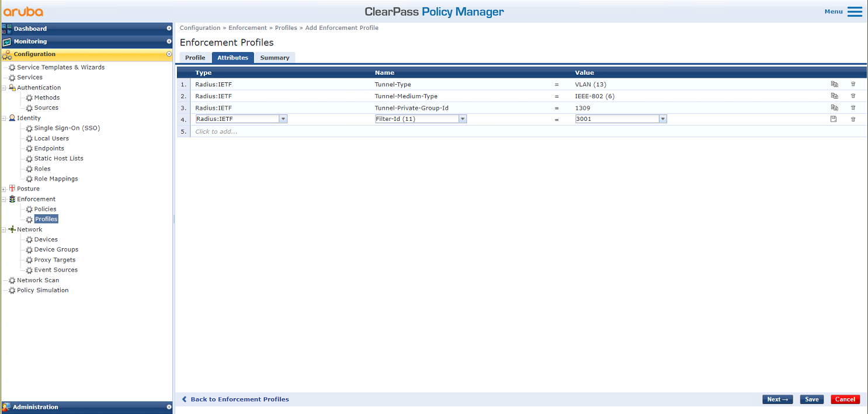Viewport: 868px width, 414px height.
Task: Click the Configuration breadcrumb link
Action: click(200, 28)
